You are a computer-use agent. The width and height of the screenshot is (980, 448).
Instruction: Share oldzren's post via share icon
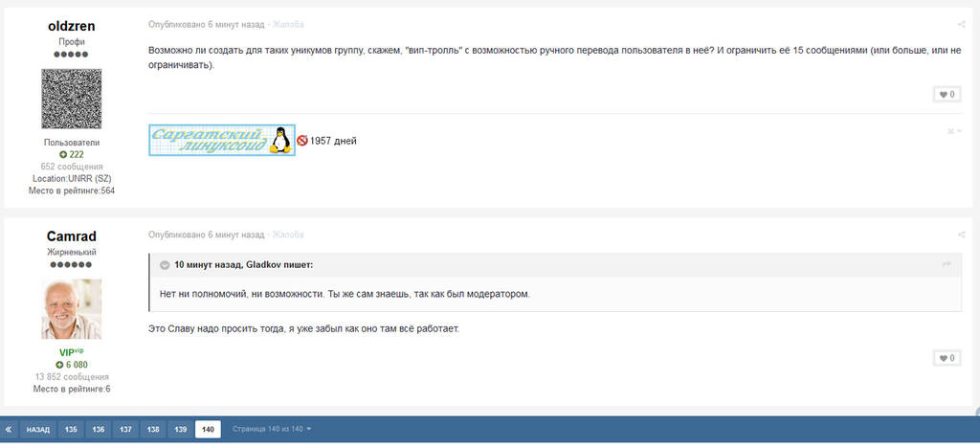[x=961, y=25]
